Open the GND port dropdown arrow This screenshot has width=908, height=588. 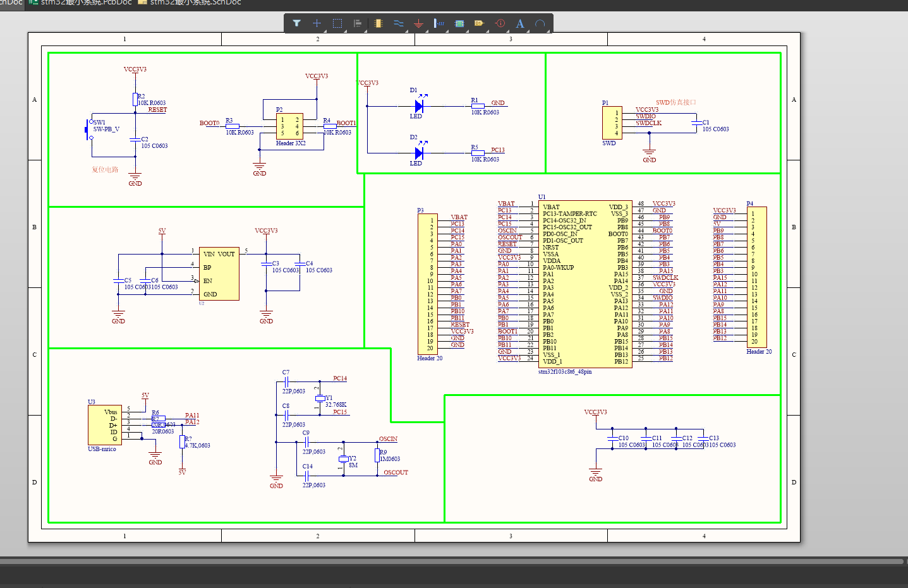428,32
